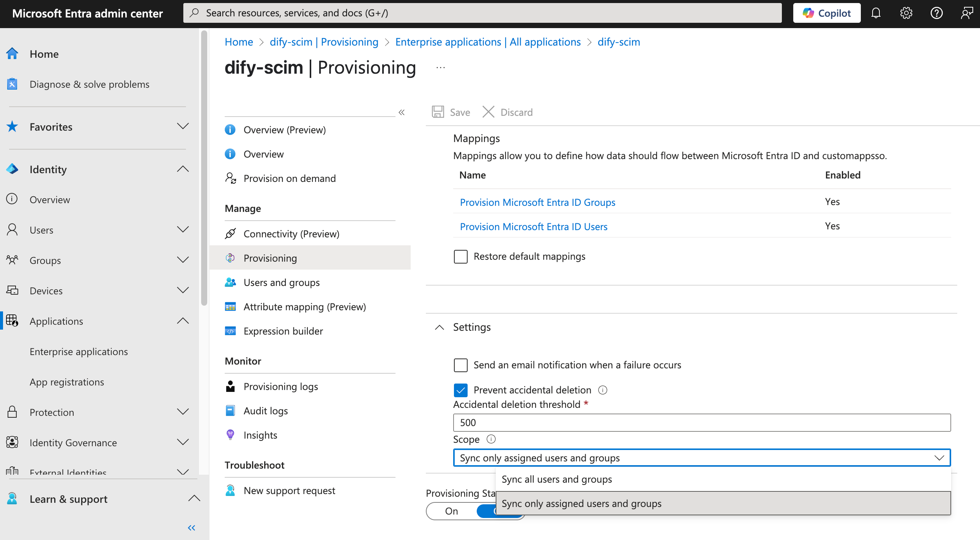Open the notifications bell icon
The width and height of the screenshot is (980, 540).
coord(876,13)
